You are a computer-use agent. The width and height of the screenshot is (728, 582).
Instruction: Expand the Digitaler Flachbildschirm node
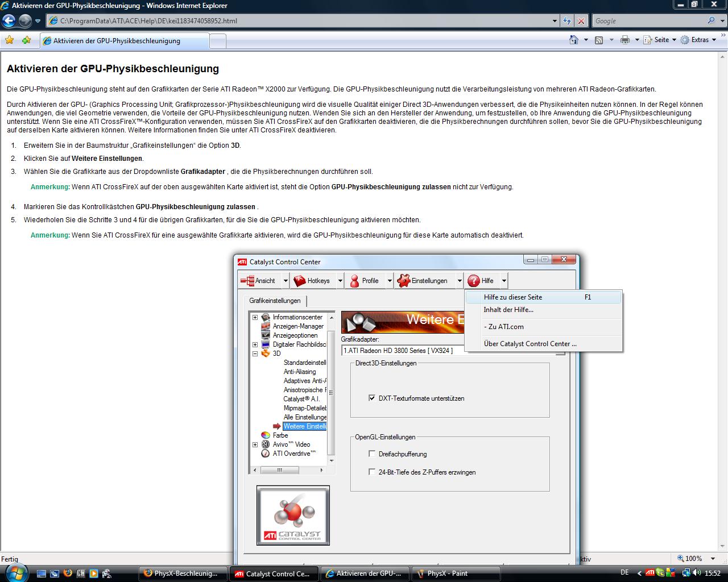coord(255,344)
